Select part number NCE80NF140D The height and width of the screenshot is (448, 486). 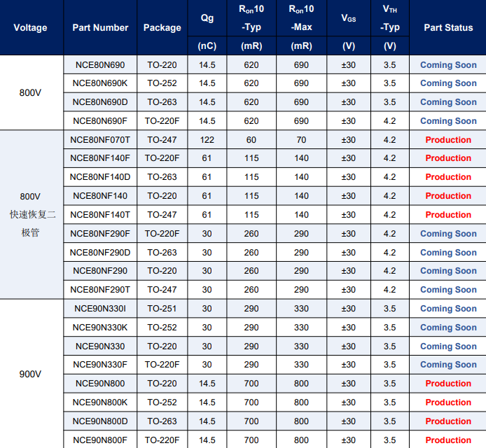tap(100, 177)
